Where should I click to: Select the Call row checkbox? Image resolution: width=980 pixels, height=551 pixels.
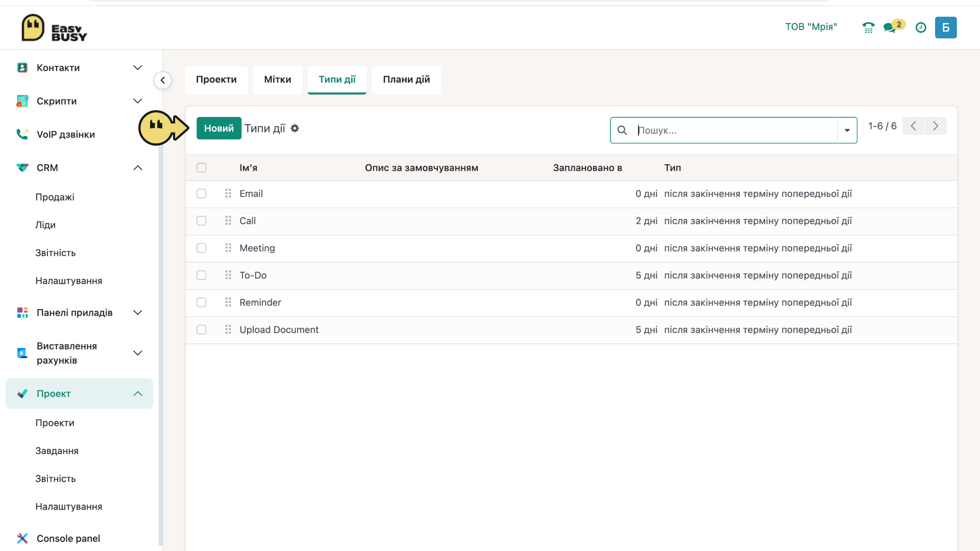point(202,221)
